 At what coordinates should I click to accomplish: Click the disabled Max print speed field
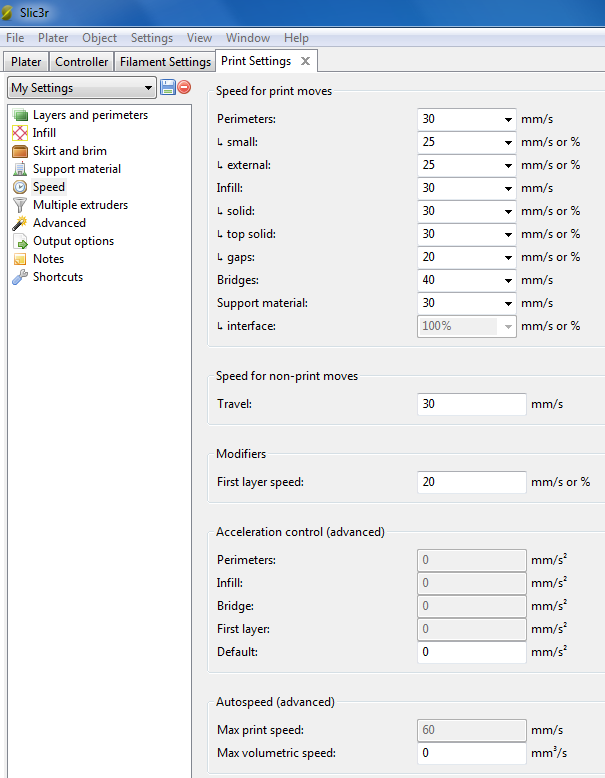pyautogui.click(x=471, y=730)
